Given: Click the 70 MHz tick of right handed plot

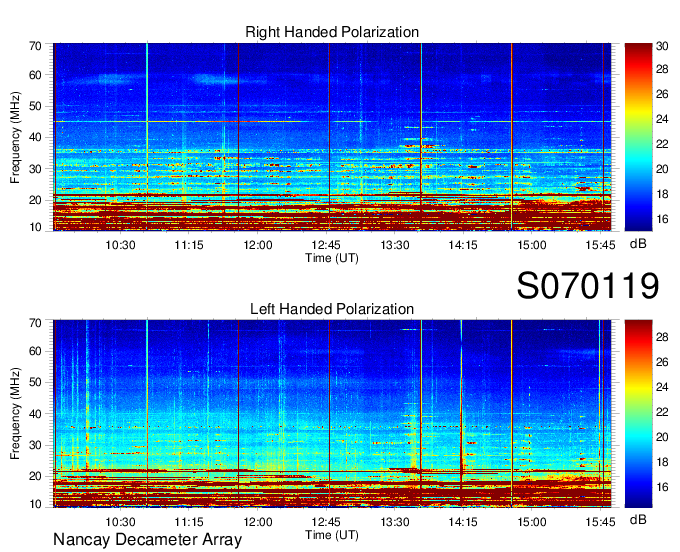Looking at the screenshot, I should pos(35,46).
